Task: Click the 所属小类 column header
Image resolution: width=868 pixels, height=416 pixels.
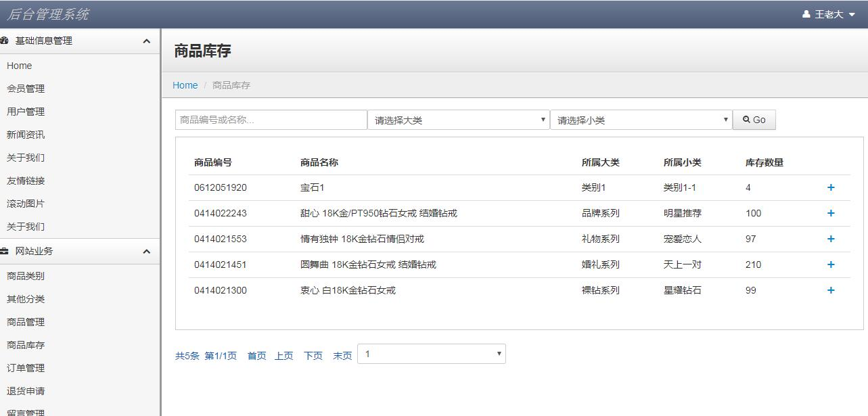Action: tap(683, 162)
